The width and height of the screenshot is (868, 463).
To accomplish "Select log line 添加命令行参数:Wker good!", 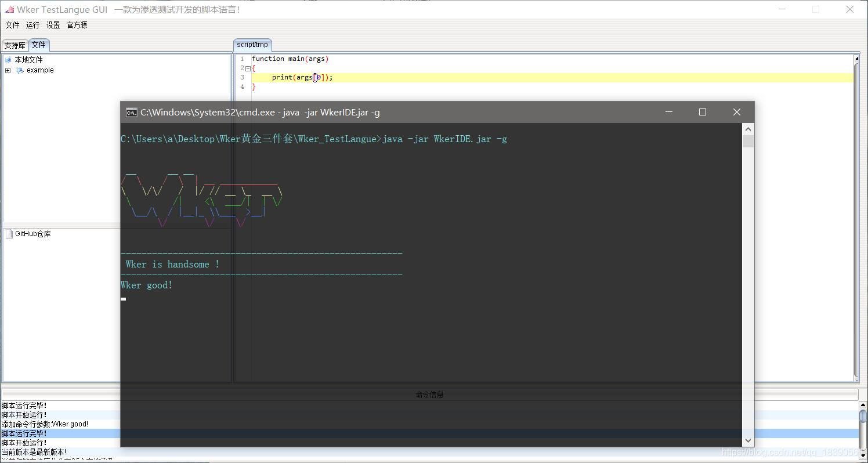I will pyautogui.click(x=45, y=424).
